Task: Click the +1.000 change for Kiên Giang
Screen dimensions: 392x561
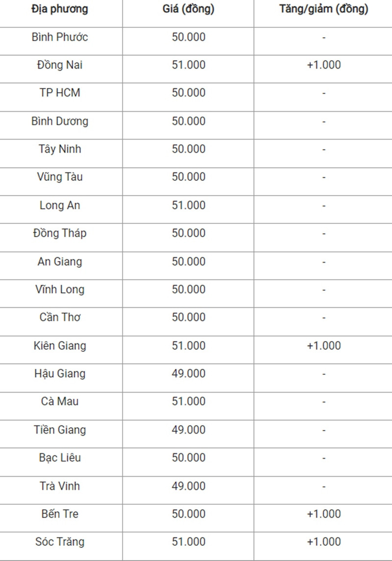Action: point(324,345)
